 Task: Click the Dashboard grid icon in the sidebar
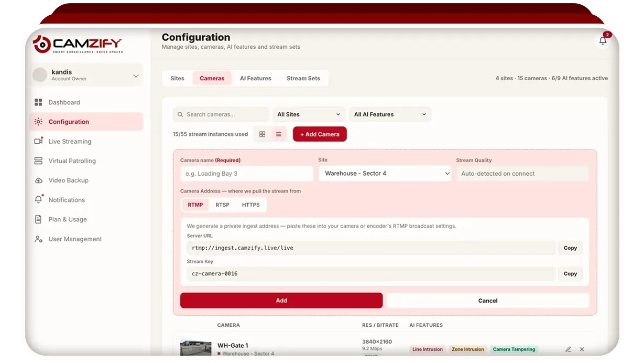coord(38,102)
